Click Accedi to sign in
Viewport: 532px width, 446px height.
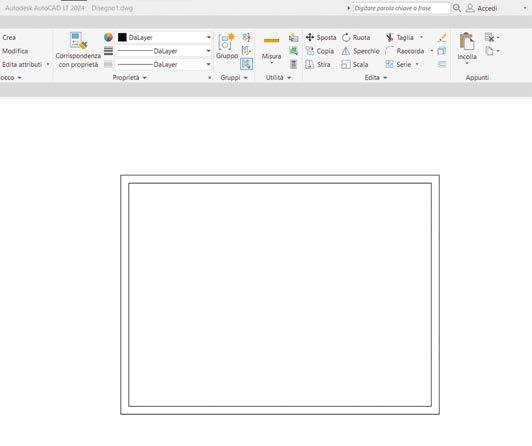click(x=481, y=8)
